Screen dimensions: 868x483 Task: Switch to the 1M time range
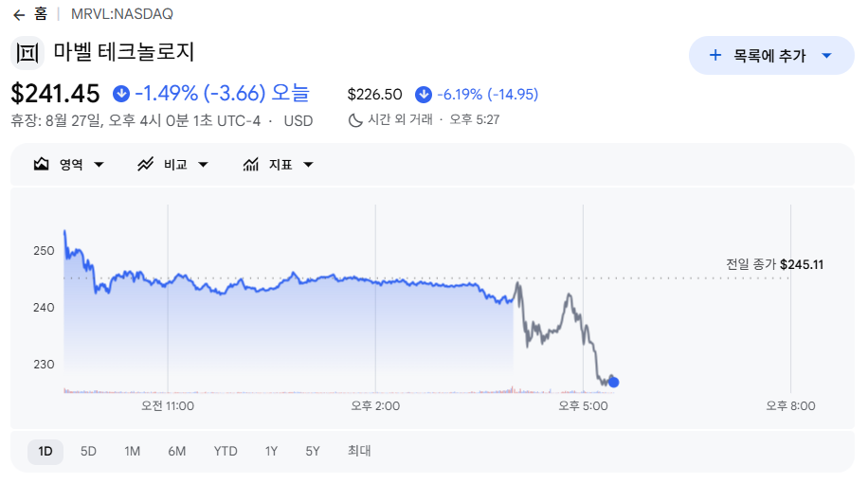132,452
